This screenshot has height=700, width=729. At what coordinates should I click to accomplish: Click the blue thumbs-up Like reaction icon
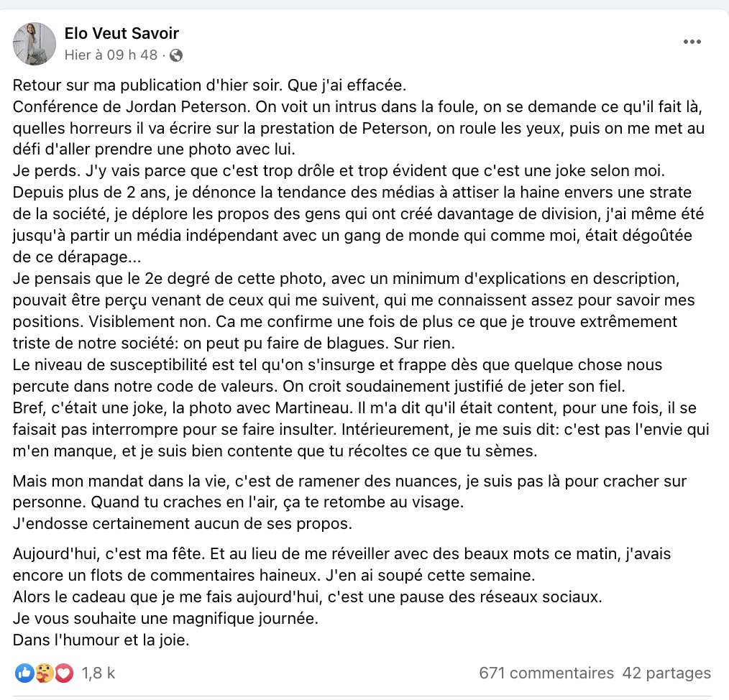(24, 673)
